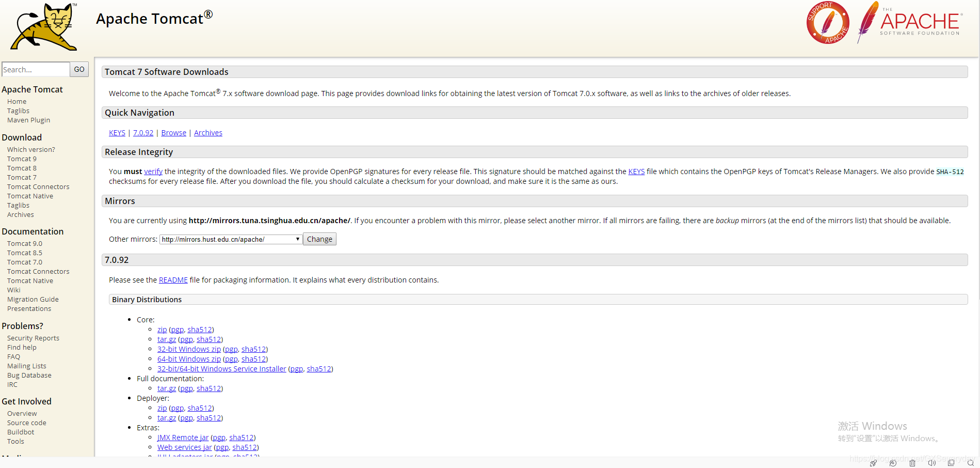Open FAQ sidebar link
This screenshot has height=468, width=980.
13,357
